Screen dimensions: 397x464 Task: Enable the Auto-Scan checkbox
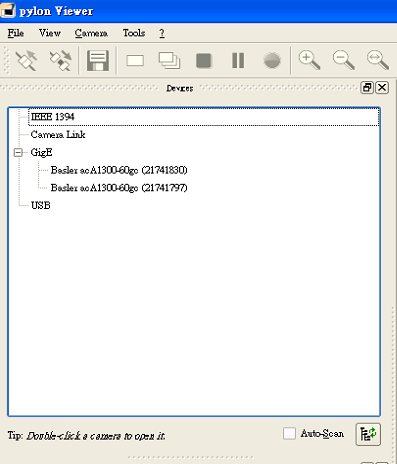289,434
